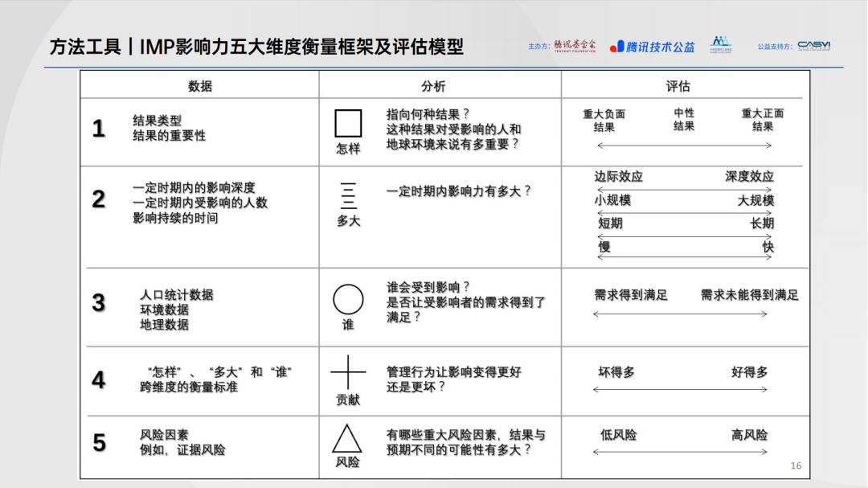Screen dimensions: 868x488
Task: Click the Tencent Foundation logo
Action: (x=575, y=46)
